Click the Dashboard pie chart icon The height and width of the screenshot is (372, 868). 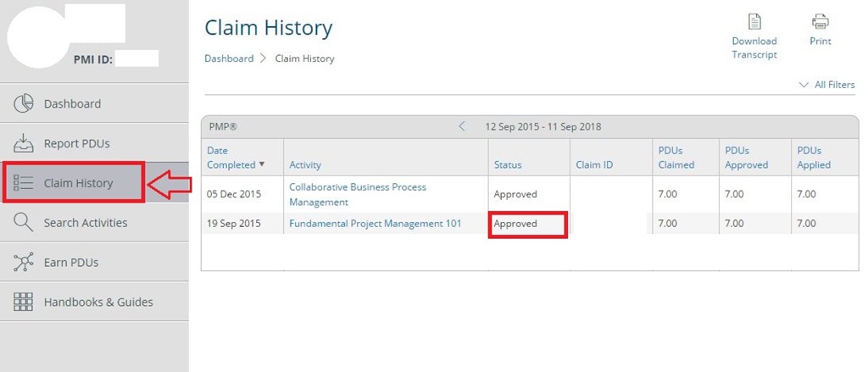[23, 103]
